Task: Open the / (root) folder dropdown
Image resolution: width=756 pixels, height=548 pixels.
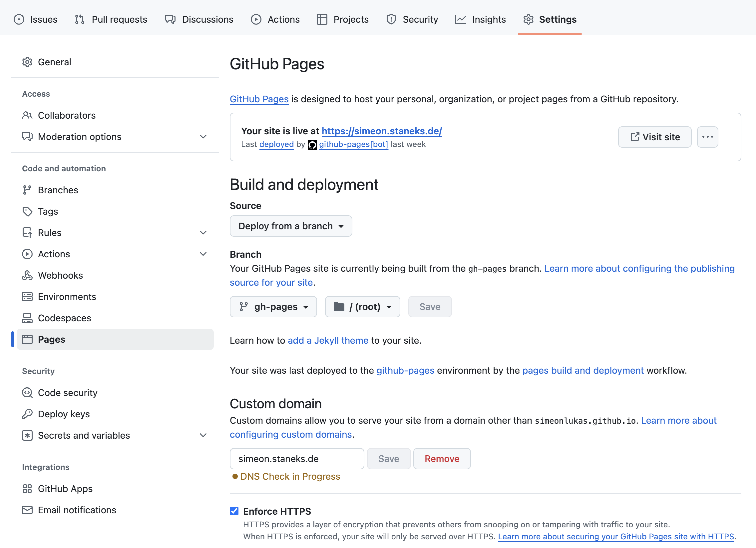Action: [x=362, y=307]
